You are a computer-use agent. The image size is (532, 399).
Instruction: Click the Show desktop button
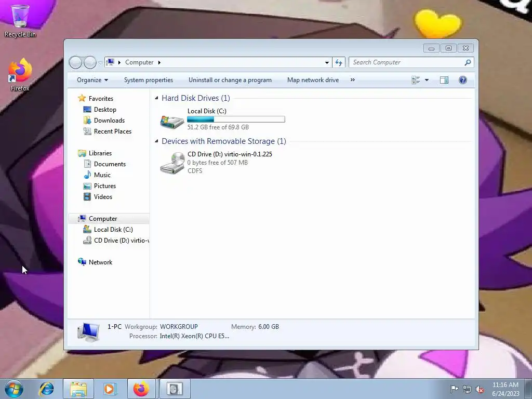tap(528, 389)
